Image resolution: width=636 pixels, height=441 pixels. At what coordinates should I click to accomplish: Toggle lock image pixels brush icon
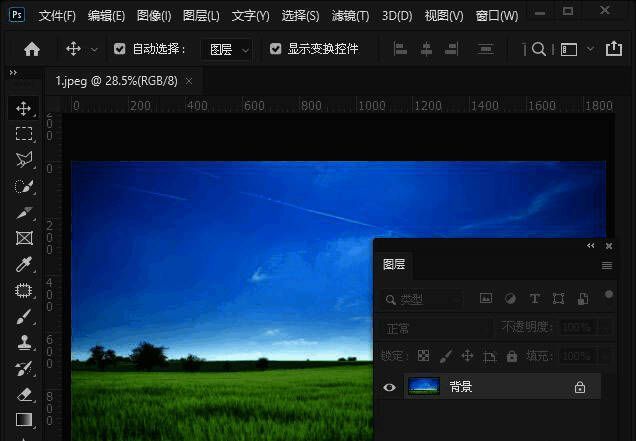tap(445, 356)
